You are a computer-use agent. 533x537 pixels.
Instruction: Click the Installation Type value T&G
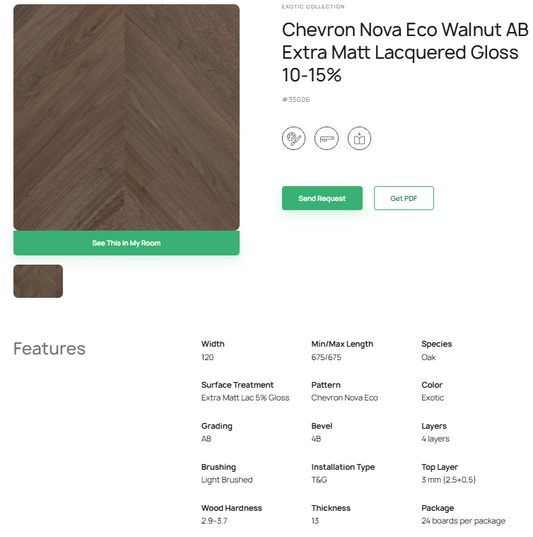[x=319, y=480]
